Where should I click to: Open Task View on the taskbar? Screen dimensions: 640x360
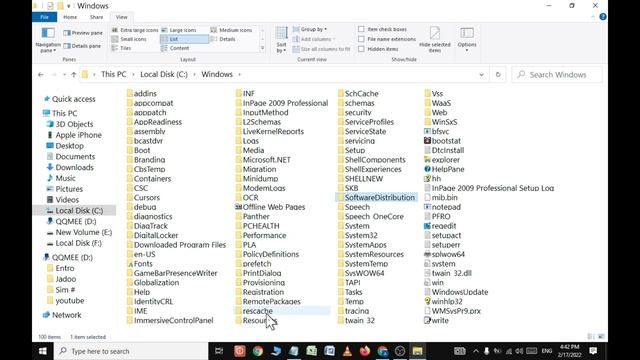pos(219,351)
